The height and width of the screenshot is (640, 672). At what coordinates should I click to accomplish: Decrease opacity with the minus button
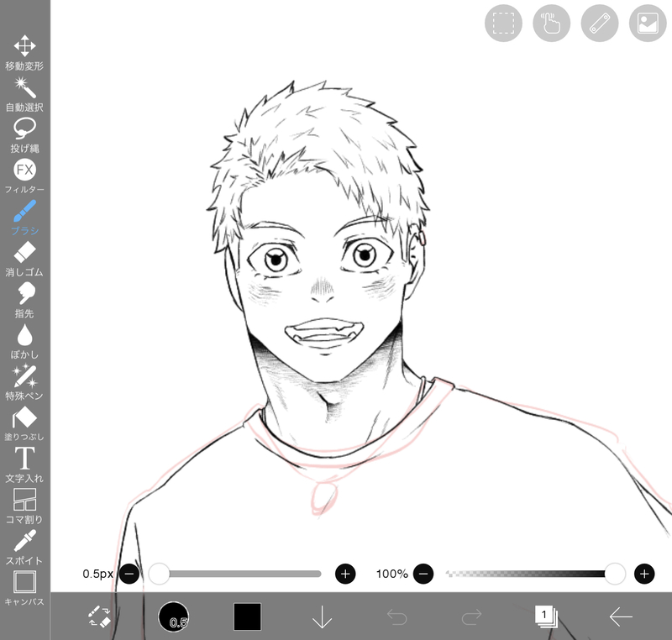click(423, 574)
